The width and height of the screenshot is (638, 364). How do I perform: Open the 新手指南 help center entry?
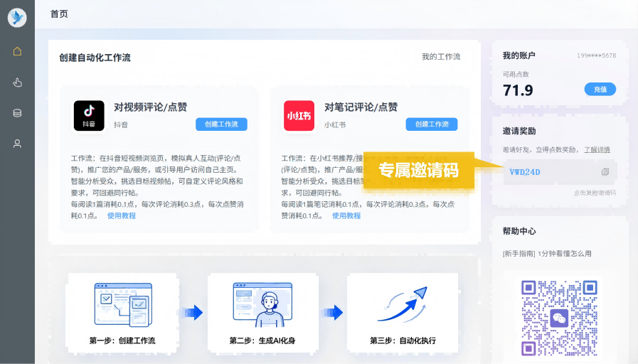(x=519, y=254)
